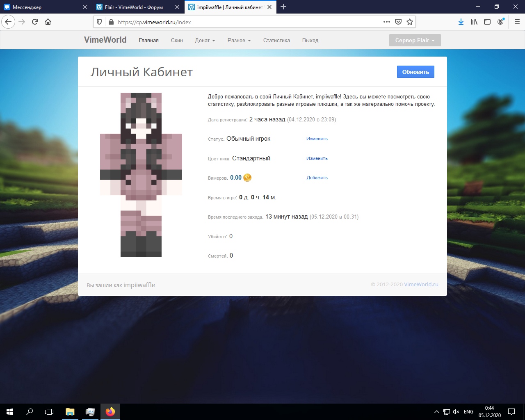The height and width of the screenshot is (420, 525).
Task: Click the VimeWorld brand logo link
Action: click(x=105, y=40)
